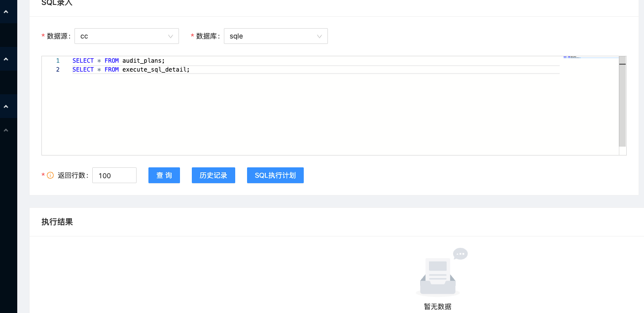The image size is (644, 313).
Task: Click line number 1 gutter in the editor
Action: pos(58,60)
